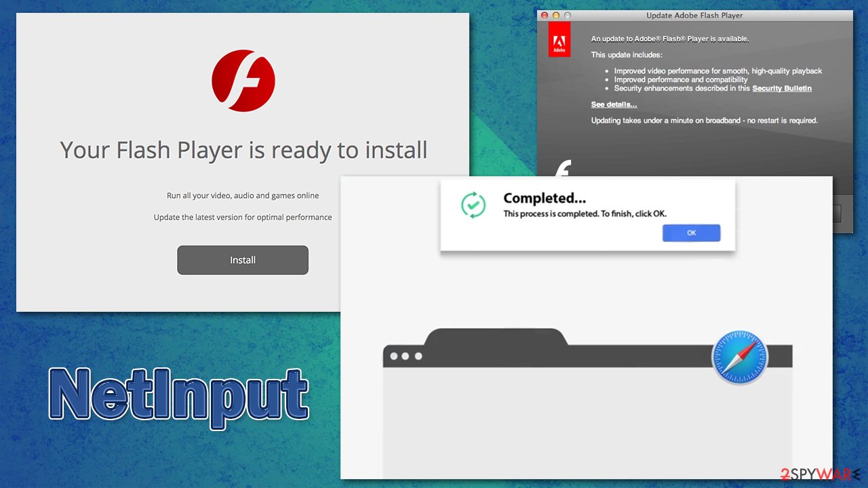The height and width of the screenshot is (488, 868).
Task: Click the Adobe logo in update window
Action: point(559,40)
